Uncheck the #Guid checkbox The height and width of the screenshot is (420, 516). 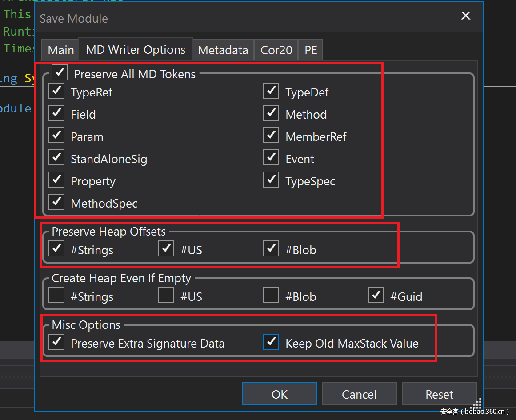point(376,296)
